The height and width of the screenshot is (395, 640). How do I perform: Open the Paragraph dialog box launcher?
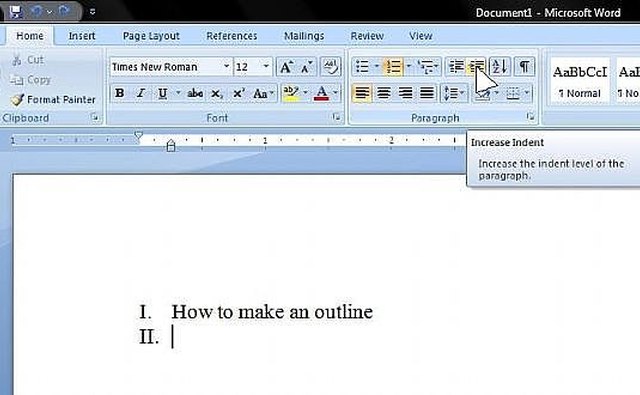point(530,118)
